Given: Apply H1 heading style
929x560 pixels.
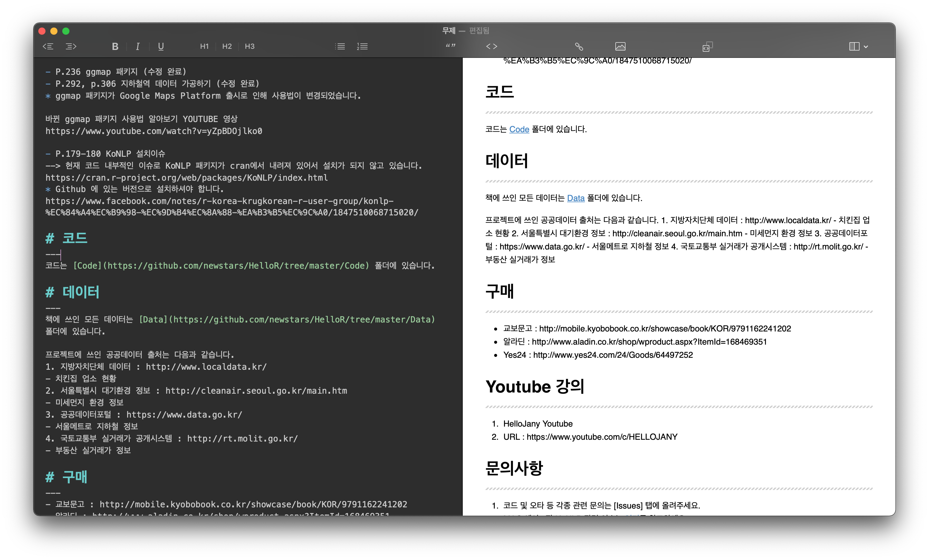Looking at the screenshot, I should point(204,46).
